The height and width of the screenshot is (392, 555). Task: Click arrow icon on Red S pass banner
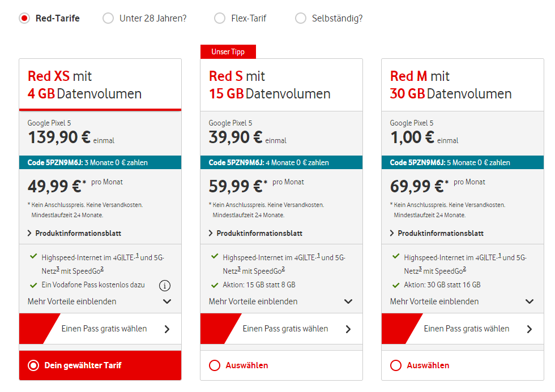pos(348,329)
